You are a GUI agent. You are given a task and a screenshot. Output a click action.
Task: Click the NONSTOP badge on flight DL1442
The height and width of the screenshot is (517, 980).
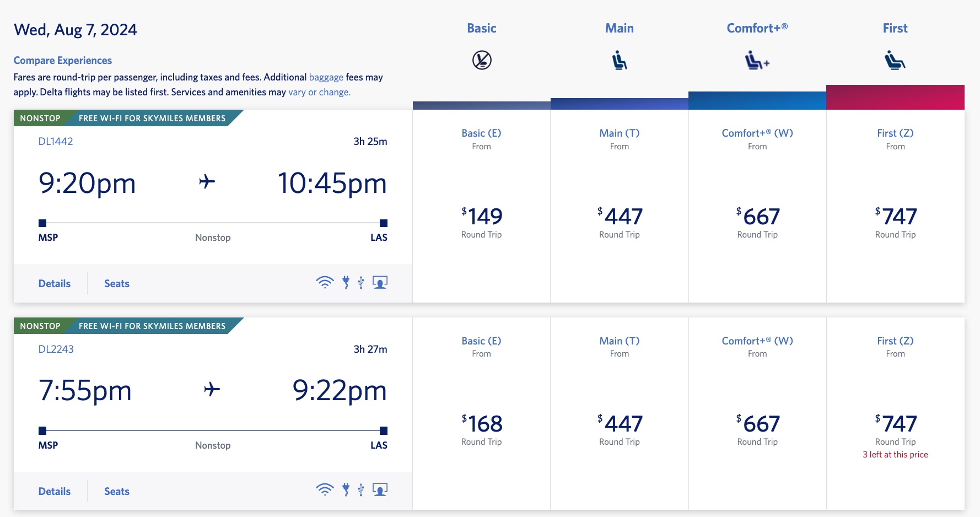[40, 118]
